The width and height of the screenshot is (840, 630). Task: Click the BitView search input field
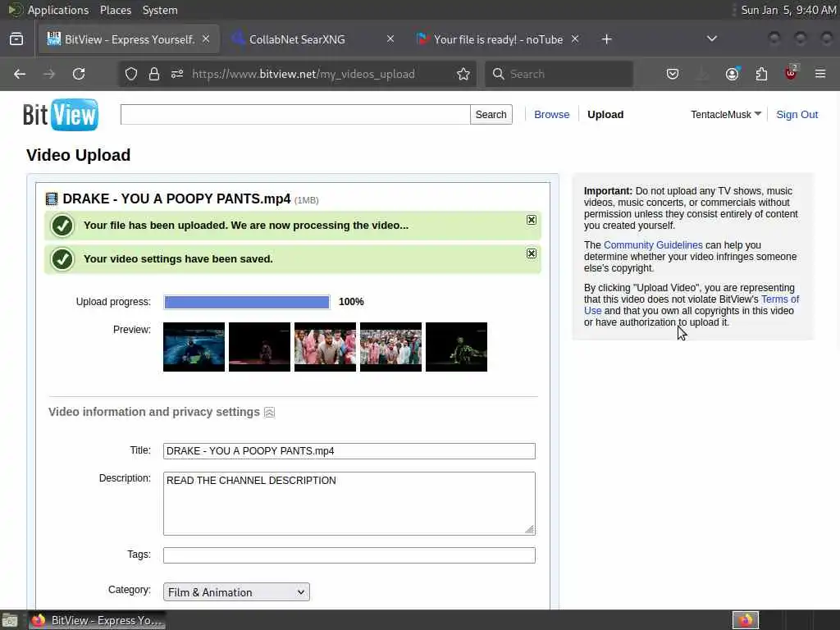[x=295, y=115]
